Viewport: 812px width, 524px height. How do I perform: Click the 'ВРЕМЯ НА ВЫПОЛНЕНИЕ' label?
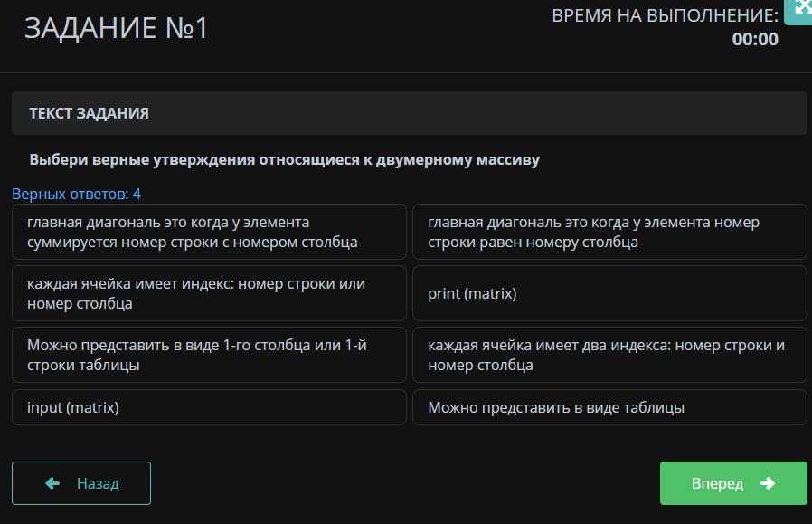pyautogui.click(x=665, y=15)
